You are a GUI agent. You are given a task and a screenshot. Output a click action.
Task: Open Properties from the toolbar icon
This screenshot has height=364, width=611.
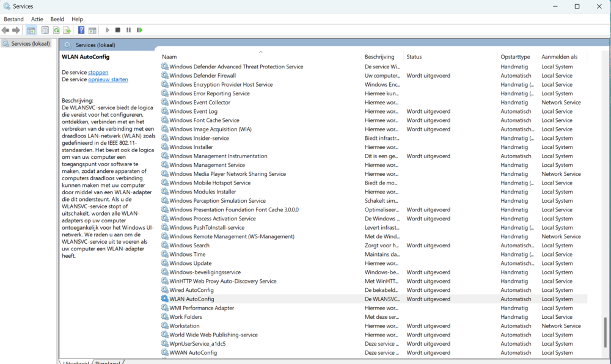(45, 30)
